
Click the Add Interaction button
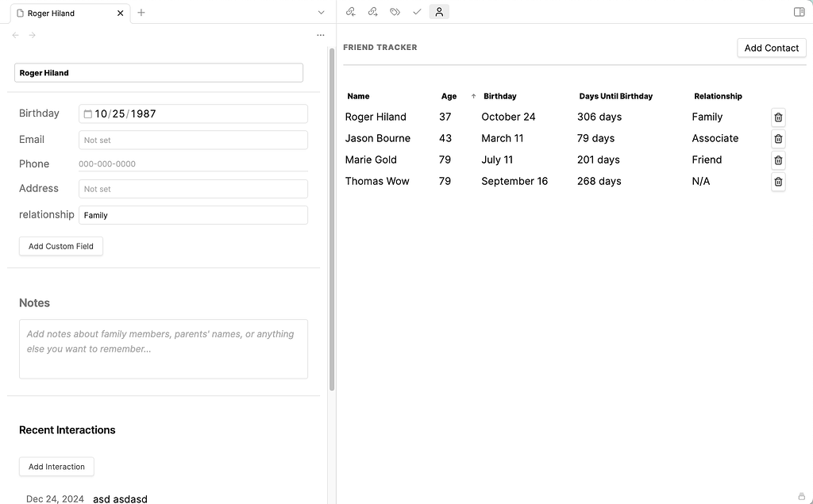[x=56, y=466]
